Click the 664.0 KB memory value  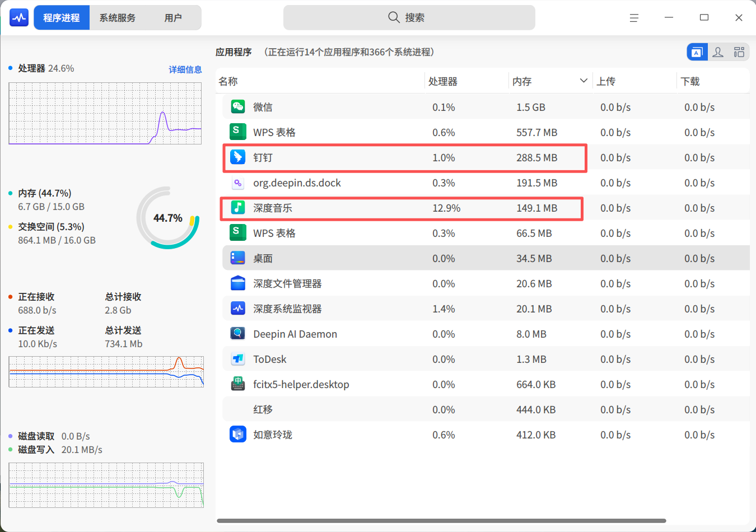tap(536, 384)
